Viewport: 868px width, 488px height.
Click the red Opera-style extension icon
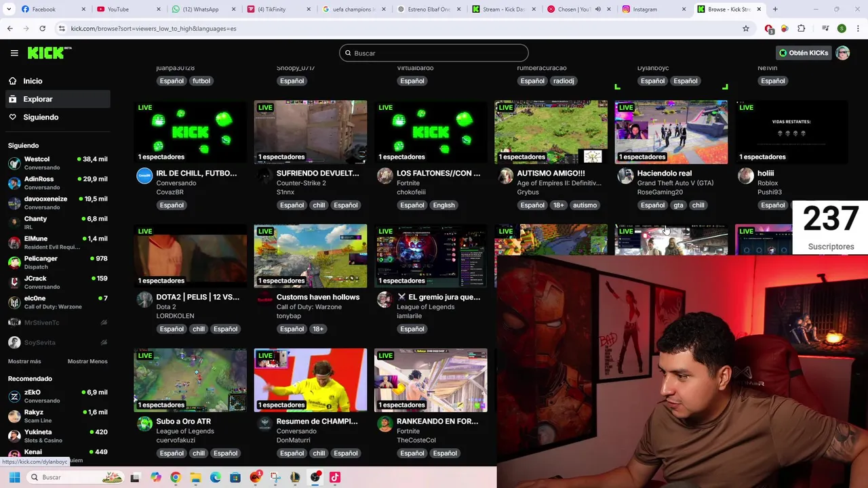769,28
